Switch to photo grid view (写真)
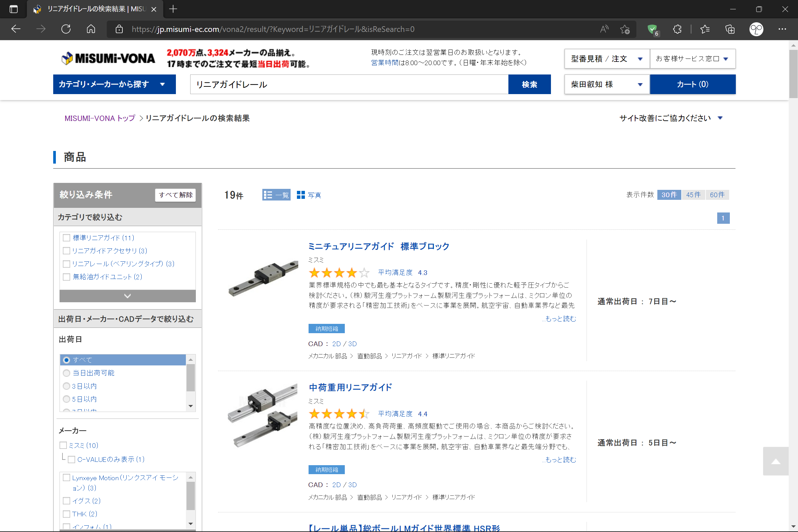 tap(309, 195)
